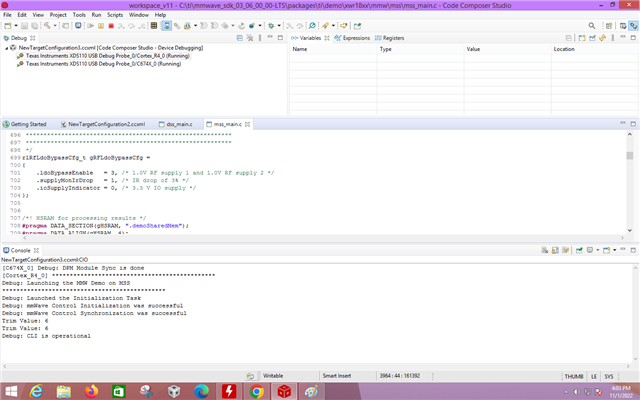Click the Pin Console icon
640x400 pixels.
[580, 250]
